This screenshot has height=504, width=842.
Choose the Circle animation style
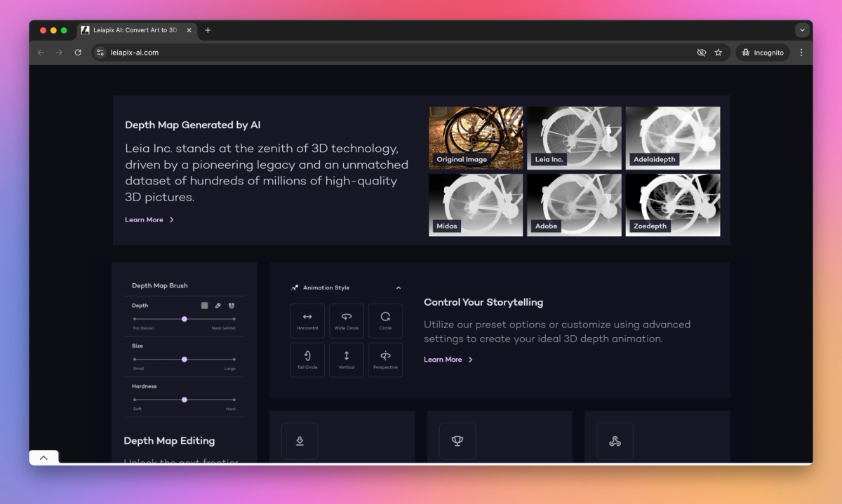385,321
